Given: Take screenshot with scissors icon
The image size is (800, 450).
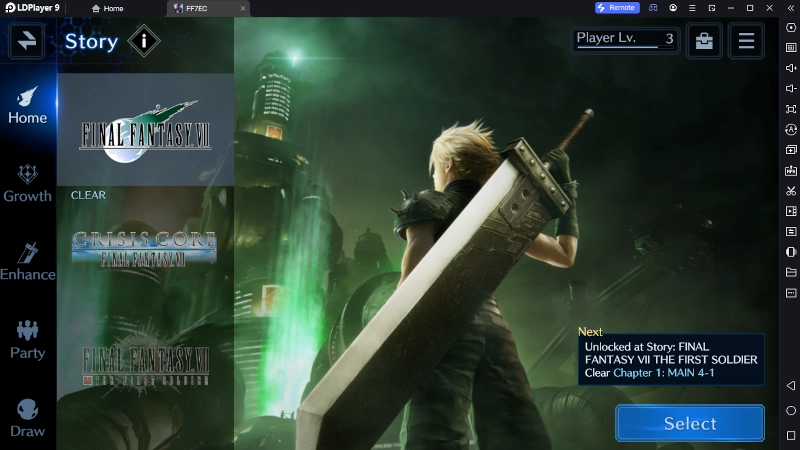Looking at the screenshot, I should coord(791,191).
